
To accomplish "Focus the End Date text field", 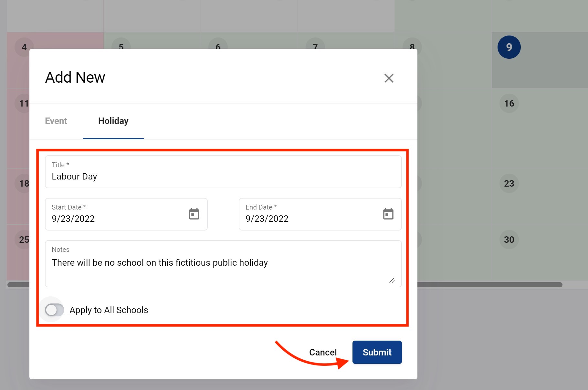I will pyautogui.click(x=310, y=219).
